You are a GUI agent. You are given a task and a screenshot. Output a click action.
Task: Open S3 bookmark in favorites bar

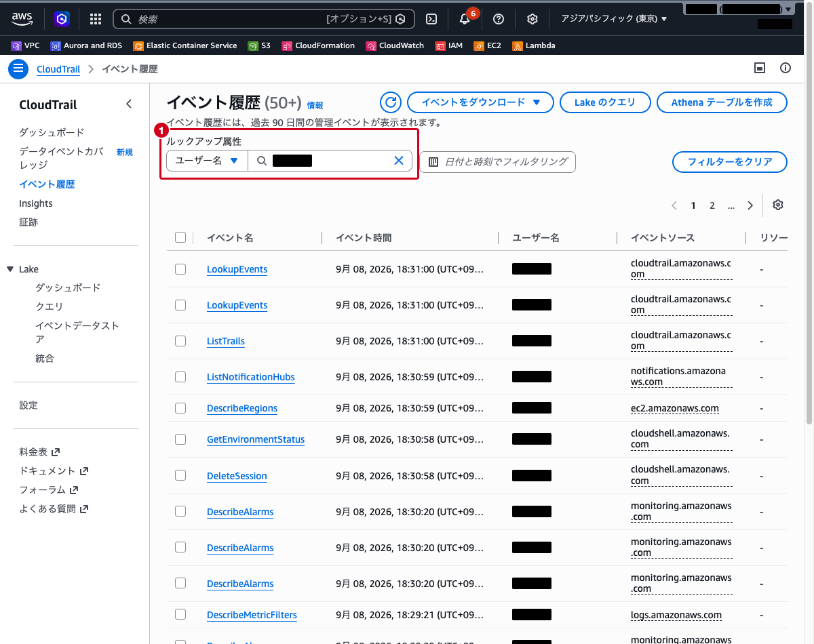pyautogui.click(x=259, y=45)
